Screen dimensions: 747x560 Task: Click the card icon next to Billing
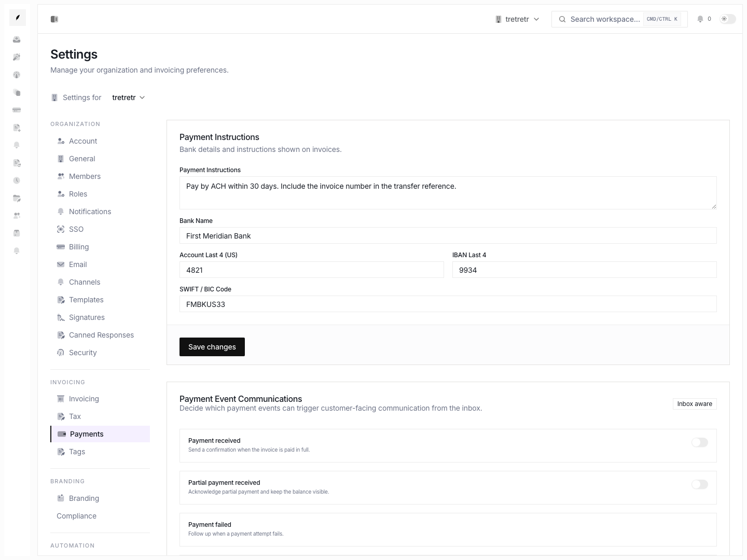point(61,247)
